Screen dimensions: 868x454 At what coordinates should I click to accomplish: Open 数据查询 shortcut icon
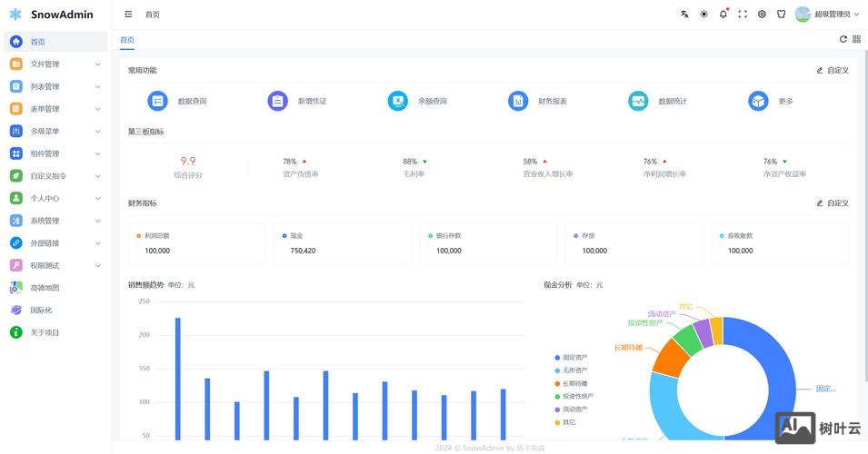(158, 101)
